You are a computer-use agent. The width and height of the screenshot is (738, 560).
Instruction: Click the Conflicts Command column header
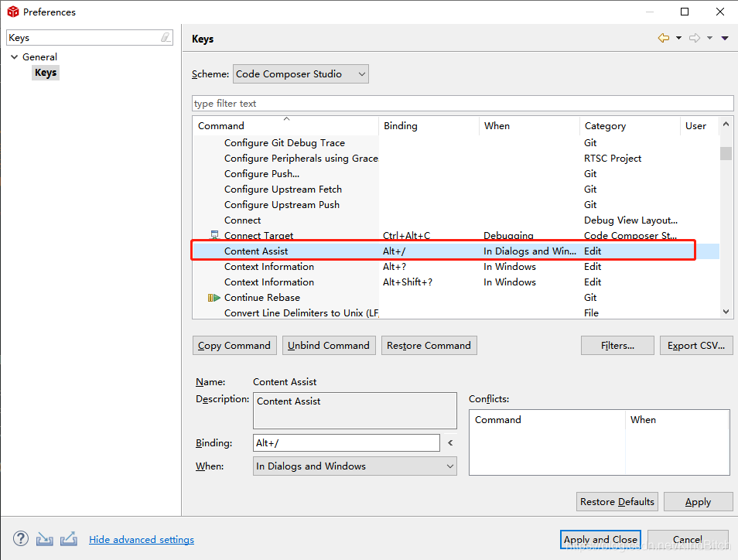(x=548, y=420)
